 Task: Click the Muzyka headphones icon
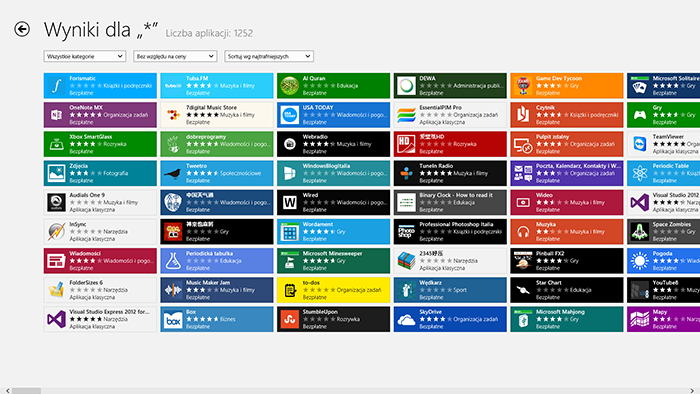[x=523, y=232]
